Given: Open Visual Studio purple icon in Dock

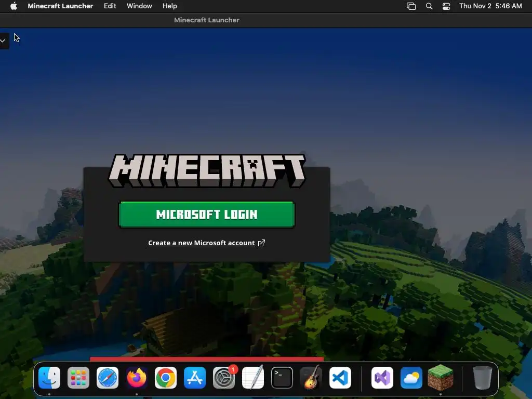Looking at the screenshot, I should pyautogui.click(x=382, y=378).
